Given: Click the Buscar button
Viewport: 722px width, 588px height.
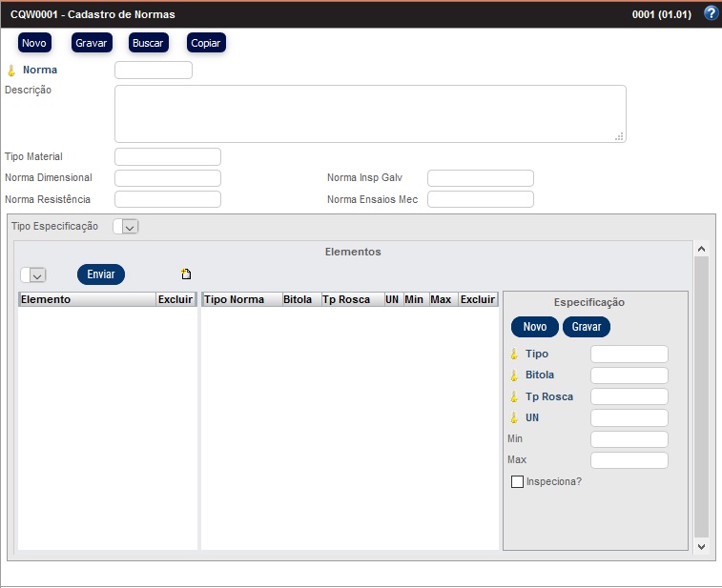Looking at the screenshot, I should click(148, 43).
